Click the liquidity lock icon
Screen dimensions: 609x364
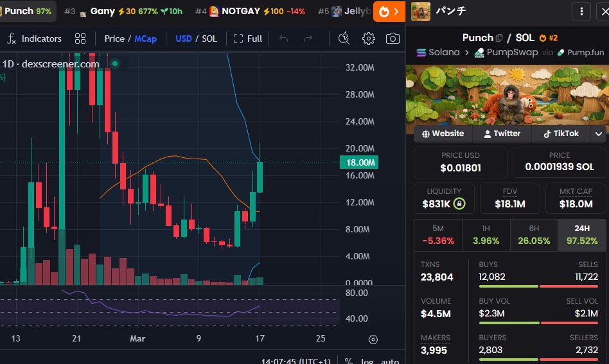pyautogui.click(x=459, y=204)
